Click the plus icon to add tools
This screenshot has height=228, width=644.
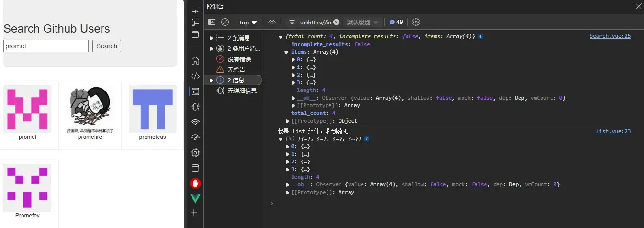(x=194, y=213)
